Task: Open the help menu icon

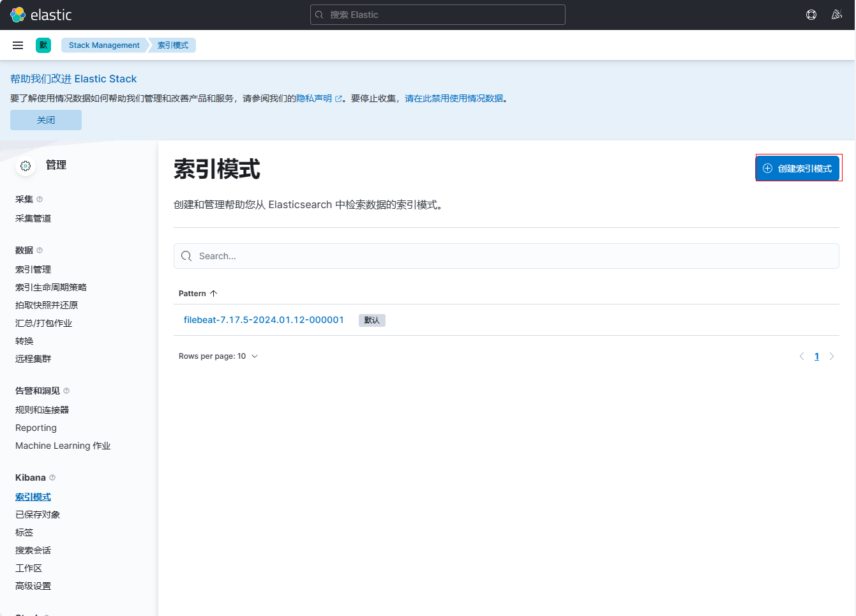Action: (811, 15)
